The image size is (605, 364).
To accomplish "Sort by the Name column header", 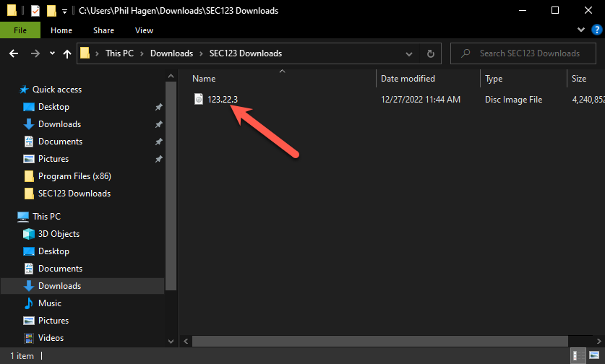I will point(204,79).
